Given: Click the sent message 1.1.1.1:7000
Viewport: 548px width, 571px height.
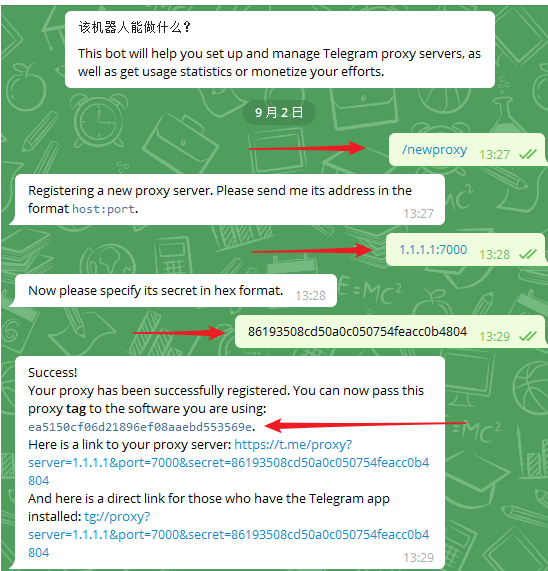Looking at the screenshot, I should click(x=433, y=250).
